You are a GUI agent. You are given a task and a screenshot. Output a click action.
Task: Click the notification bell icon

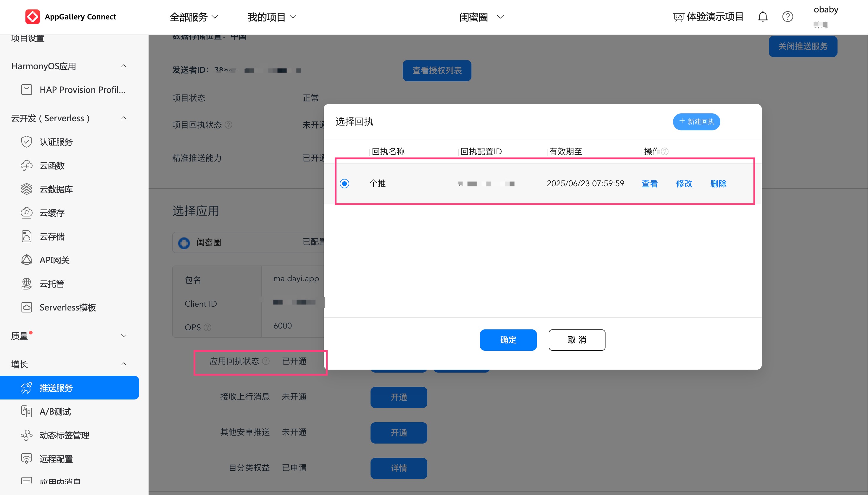coord(763,17)
